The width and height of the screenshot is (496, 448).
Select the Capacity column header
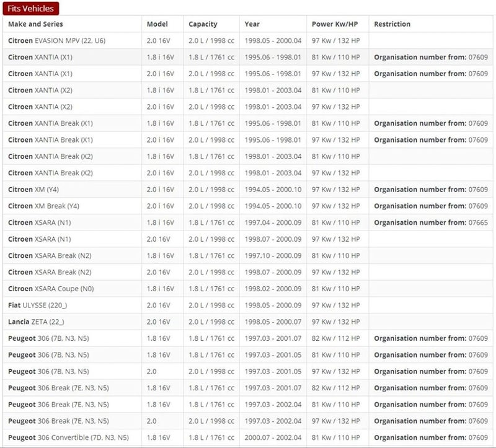[203, 24]
